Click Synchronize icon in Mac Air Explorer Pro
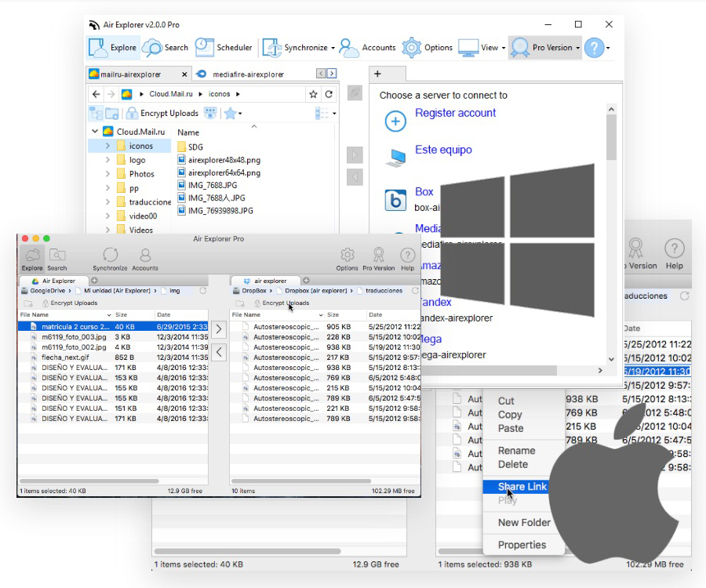The image size is (706, 588). click(x=111, y=255)
